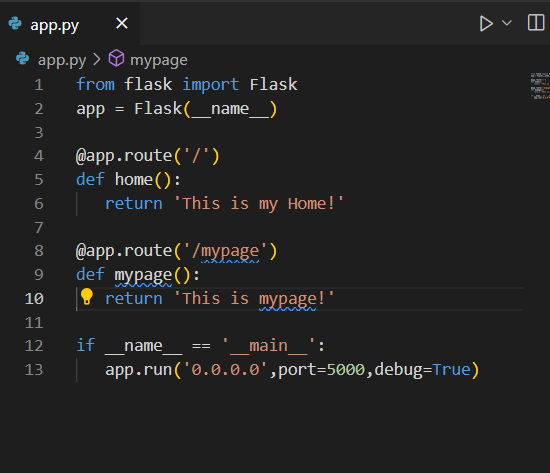550x473 pixels.
Task: Open the run options dropdown arrow
Action: [x=507, y=23]
